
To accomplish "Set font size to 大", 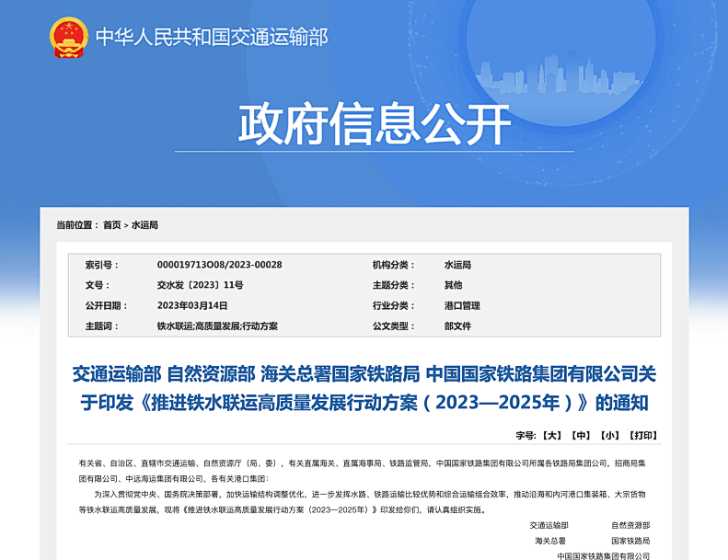I will 552,435.
